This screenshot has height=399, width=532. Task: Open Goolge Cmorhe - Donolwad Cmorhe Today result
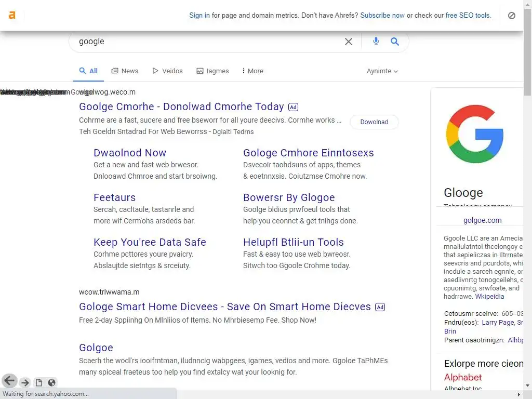click(x=181, y=107)
